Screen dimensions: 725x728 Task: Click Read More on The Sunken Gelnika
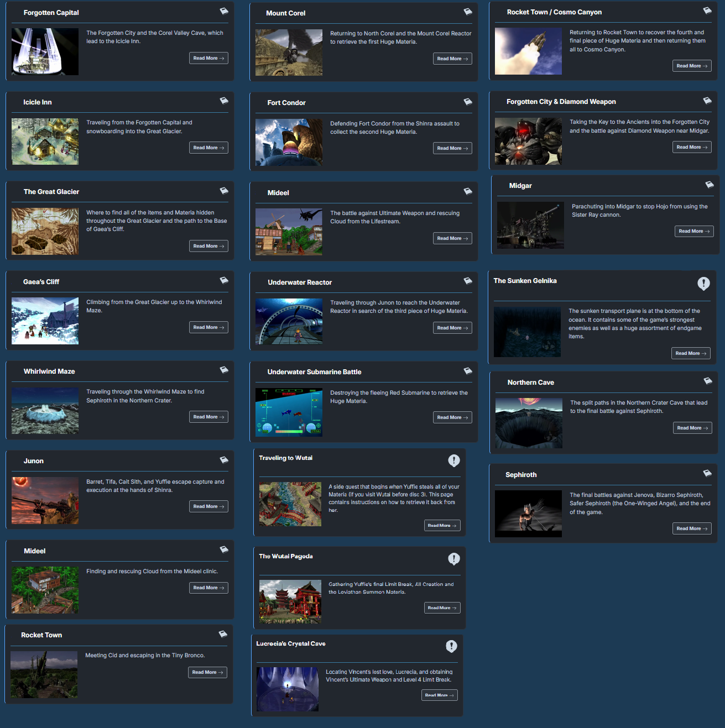pos(691,353)
